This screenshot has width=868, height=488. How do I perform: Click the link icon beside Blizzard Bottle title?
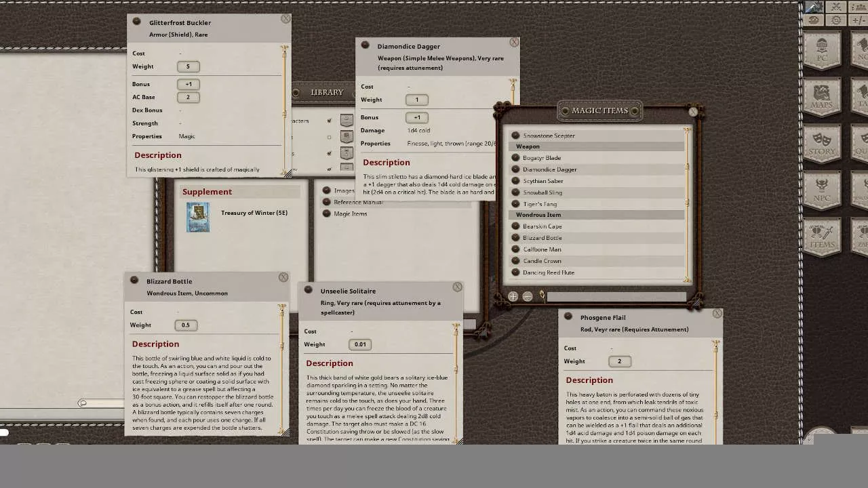pyautogui.click(x=134, y=281)
